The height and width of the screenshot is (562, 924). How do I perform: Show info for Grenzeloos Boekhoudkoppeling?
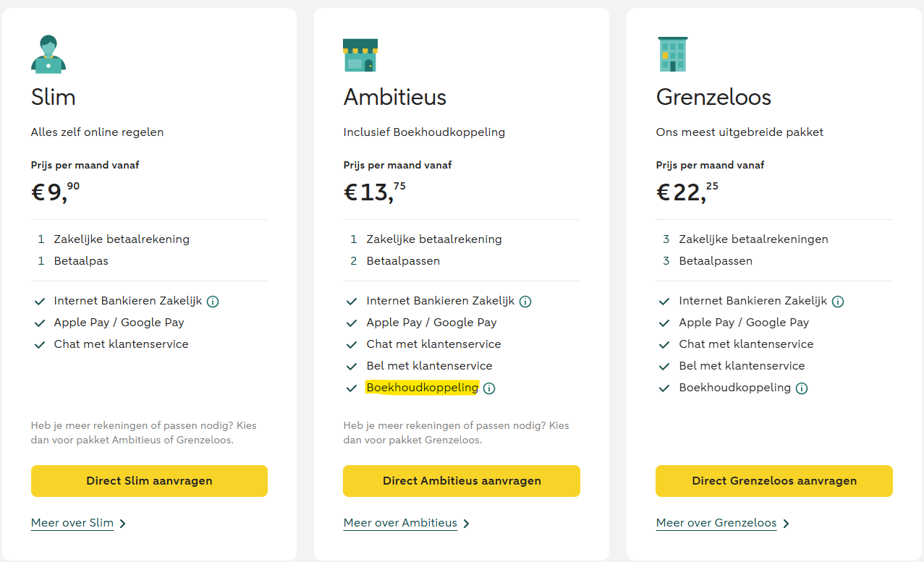pos(802,388)
